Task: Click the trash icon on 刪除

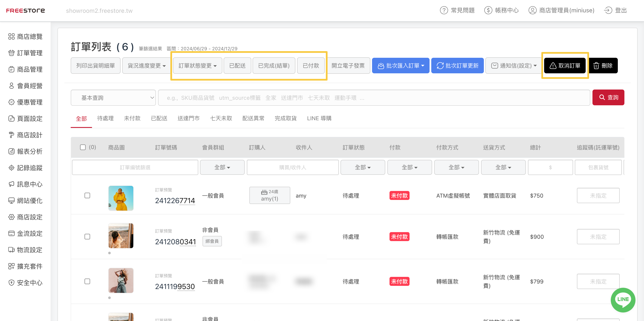Action: (x=596, y=66)
